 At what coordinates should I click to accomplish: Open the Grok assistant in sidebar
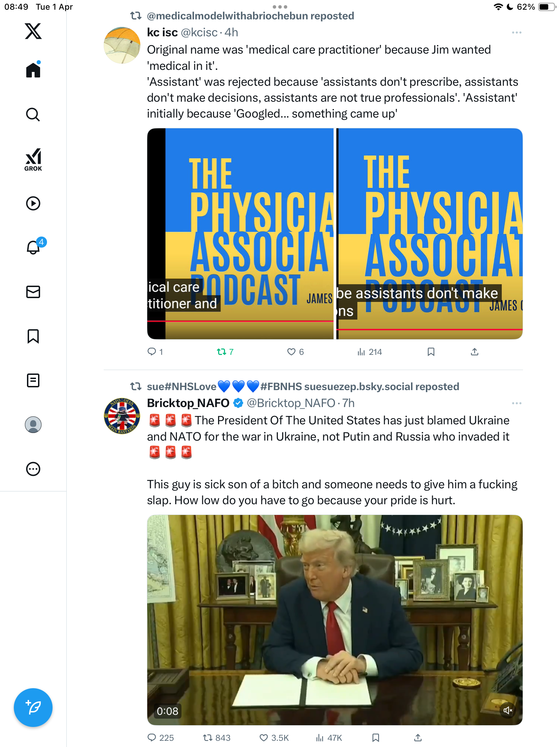click(33, 159)
